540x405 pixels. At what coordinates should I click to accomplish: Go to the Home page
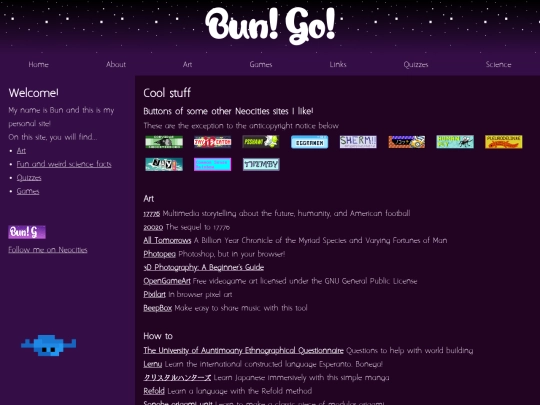39,64
